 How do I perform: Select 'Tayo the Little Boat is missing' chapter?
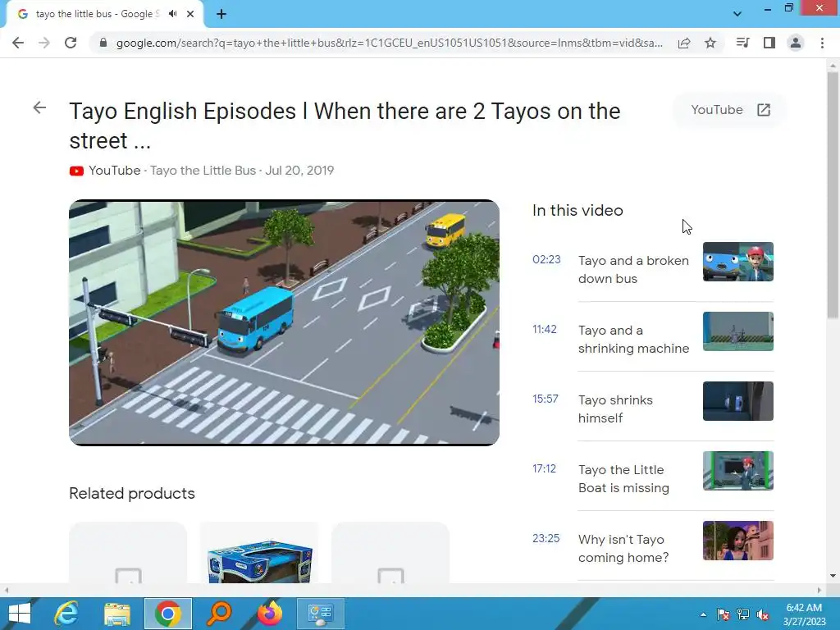623,478
